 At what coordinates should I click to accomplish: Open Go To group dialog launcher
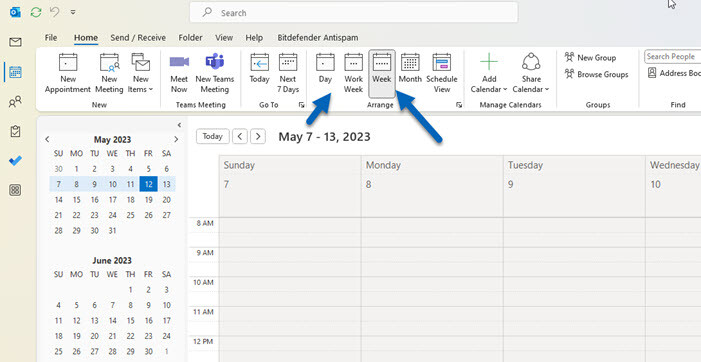tap(302, 105)
